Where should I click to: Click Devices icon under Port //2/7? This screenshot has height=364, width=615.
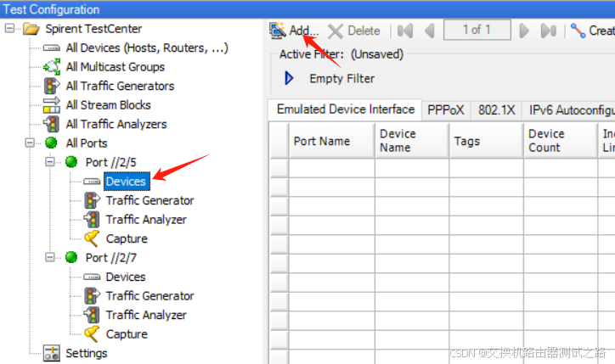coord(92,277)
